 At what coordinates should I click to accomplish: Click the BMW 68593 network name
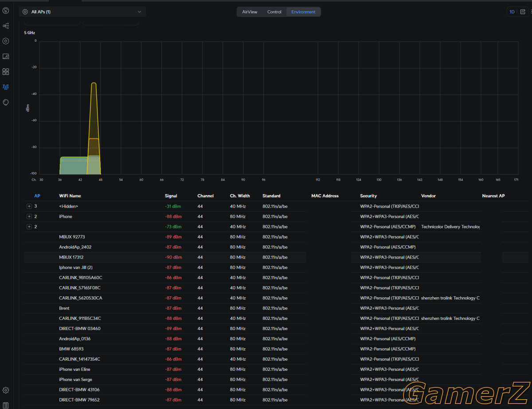pyautogui.click(x=71, y=349)
